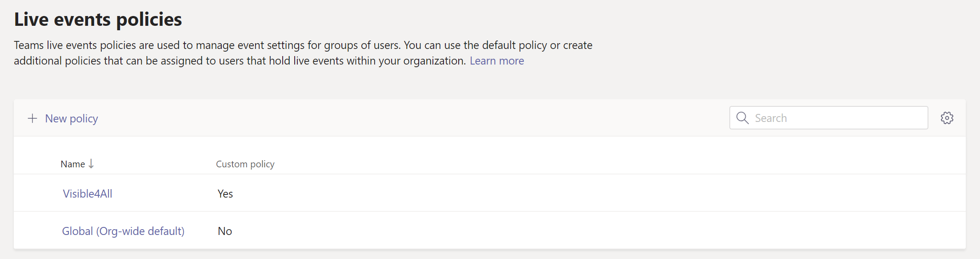Click the No value for Global policy

(225, 231)
